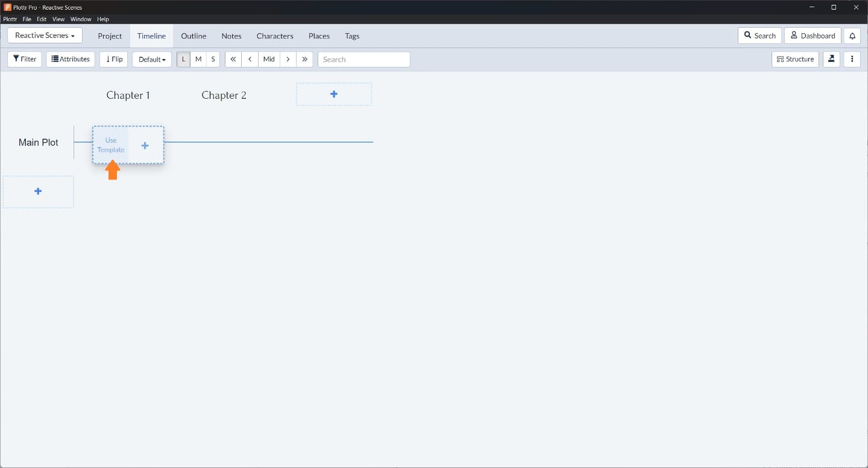Open the Places tab
Image resolution: width=868 pixels, height=468 pixels.
pos(319,36)
